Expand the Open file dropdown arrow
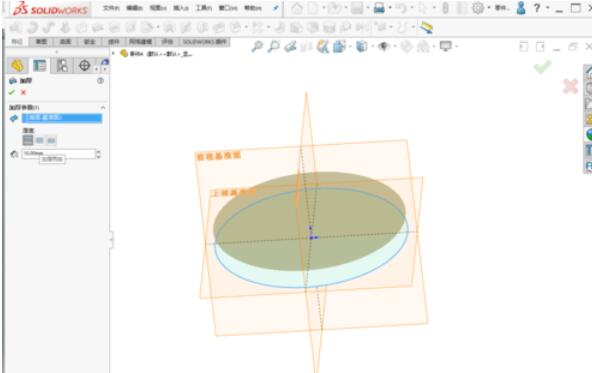The height and width of the screenshot is (373, 592). 346,8
